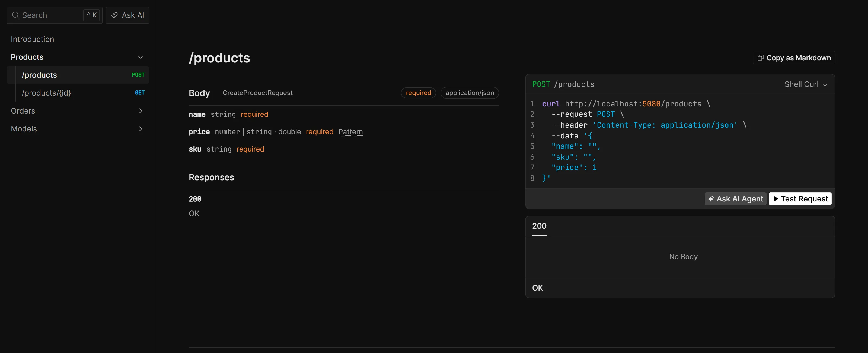Viewport: 868px width, 353px height.
Task: Click the price property name
Action: [199, 132]
